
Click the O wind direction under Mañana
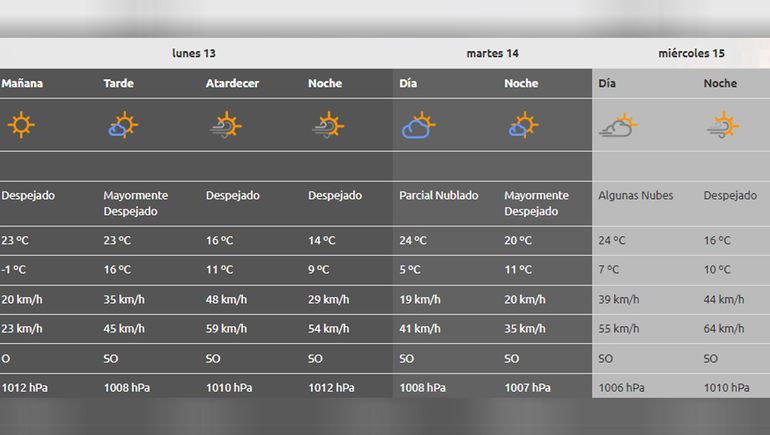pyautogui.click(x=6, y=359)
